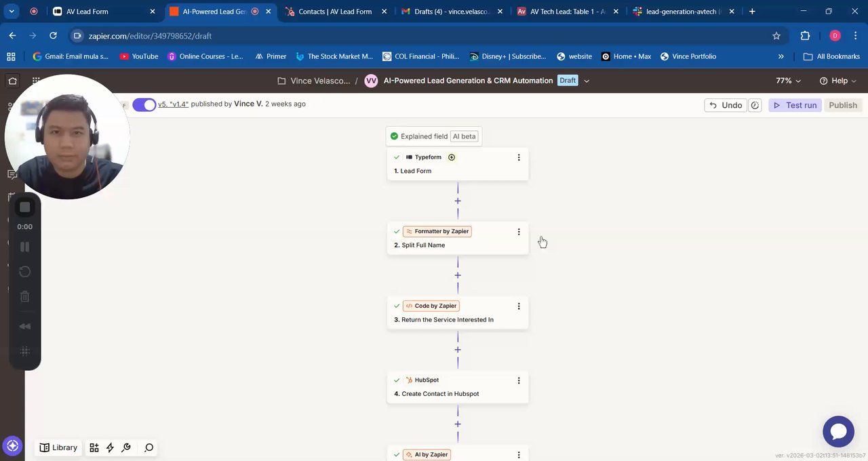Viewport: 868px width, 461px height.
Task: Select the Code by Zapier step card
Action: pyautogui.click(x=458, y=313)
